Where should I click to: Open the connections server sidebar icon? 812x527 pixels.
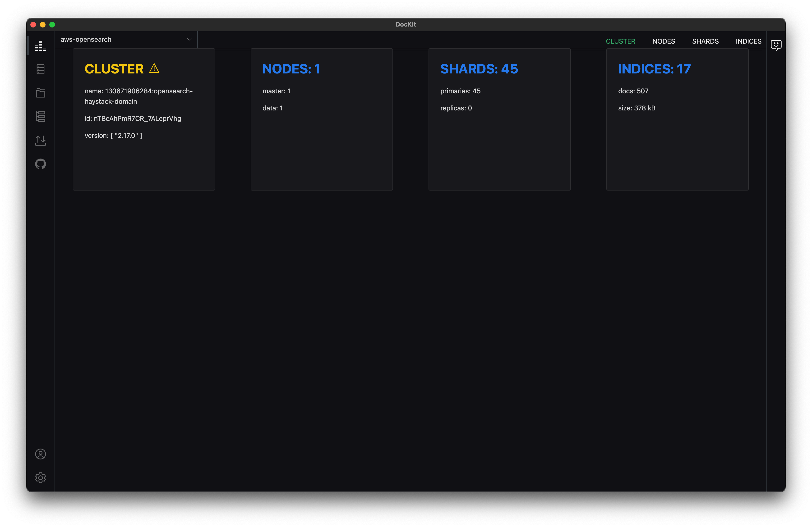pyautogui.click(x=40, y=69)
